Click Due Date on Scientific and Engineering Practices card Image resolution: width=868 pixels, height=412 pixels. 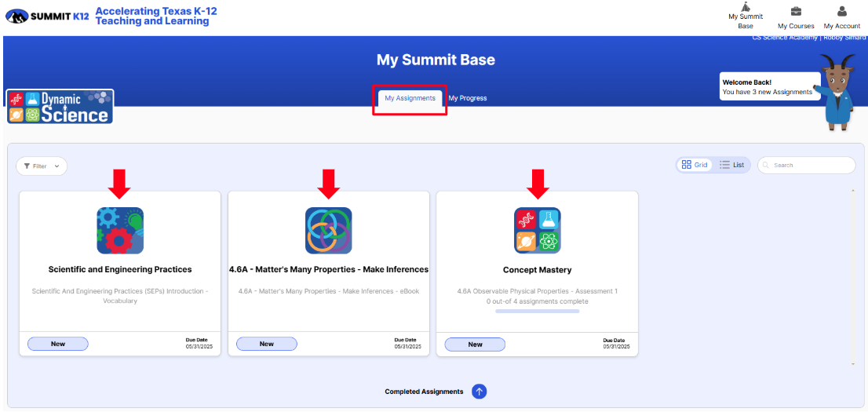(x=199, y=344)
